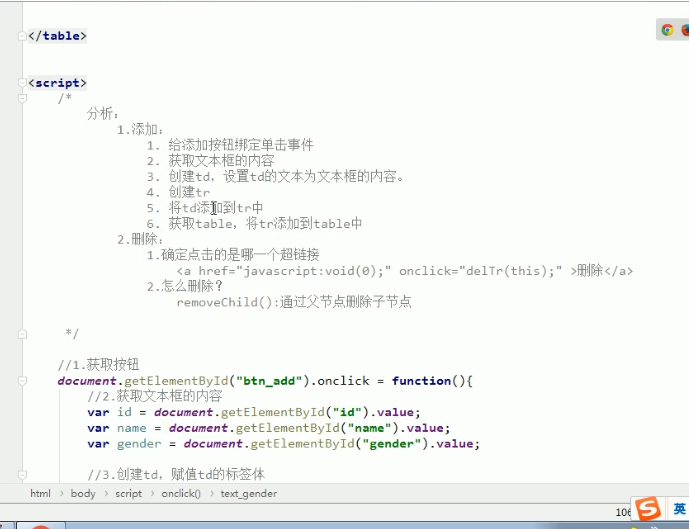689x529 pixels.
Task: Click comment step 5. 将td添加到tr中
Action: click(205, 208)
